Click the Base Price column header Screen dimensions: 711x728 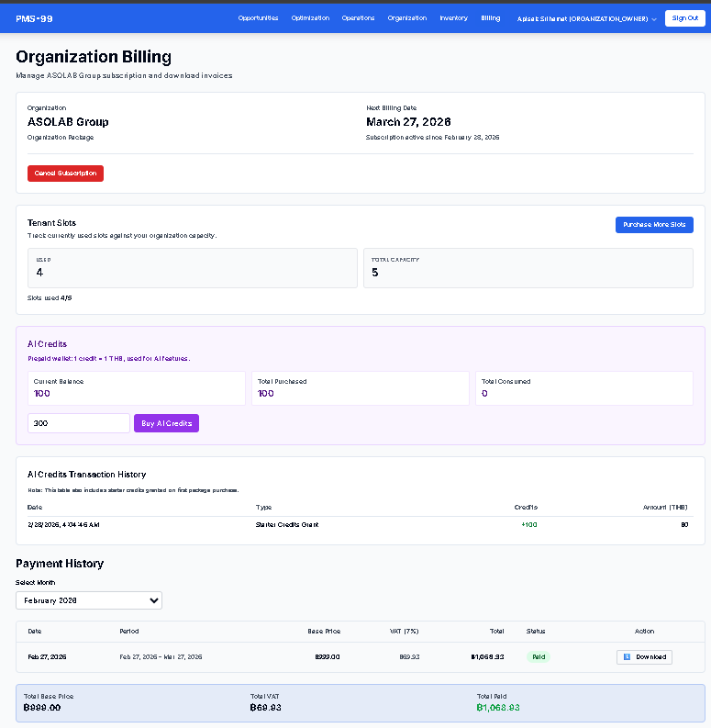pyautogui.click(x=324, y=632)
